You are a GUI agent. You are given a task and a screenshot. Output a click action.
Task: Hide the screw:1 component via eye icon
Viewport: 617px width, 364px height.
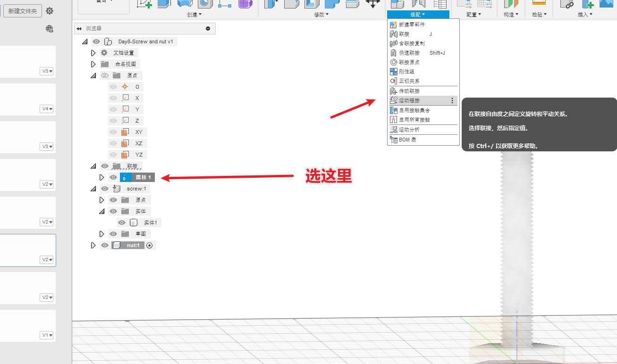pos(105,189)
